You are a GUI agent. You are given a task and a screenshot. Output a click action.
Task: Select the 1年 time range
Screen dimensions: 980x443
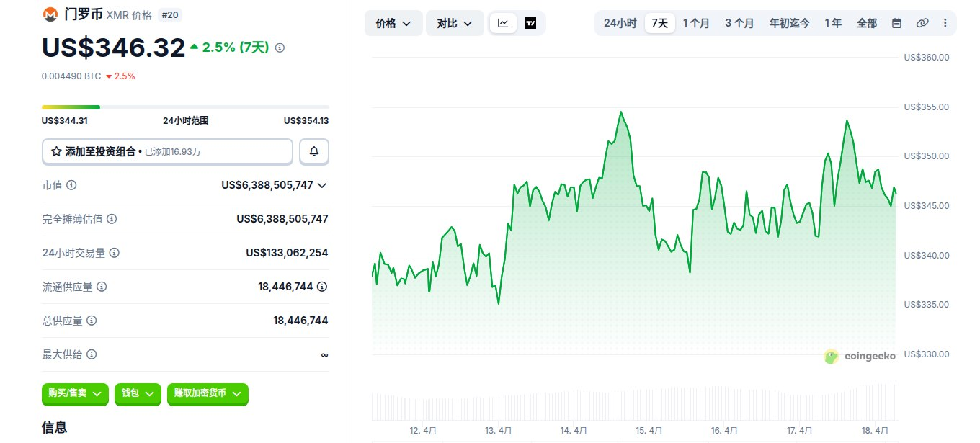point(833,23)
